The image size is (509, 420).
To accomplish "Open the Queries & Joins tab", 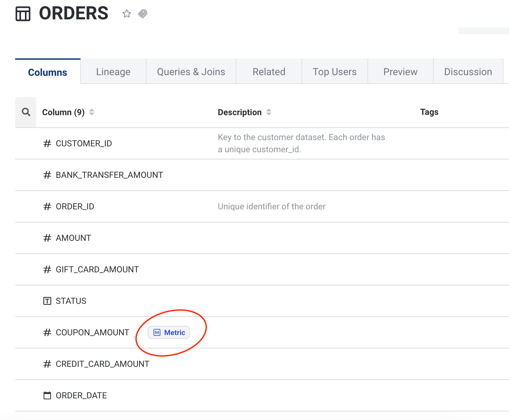I will (x=191, y=72).
